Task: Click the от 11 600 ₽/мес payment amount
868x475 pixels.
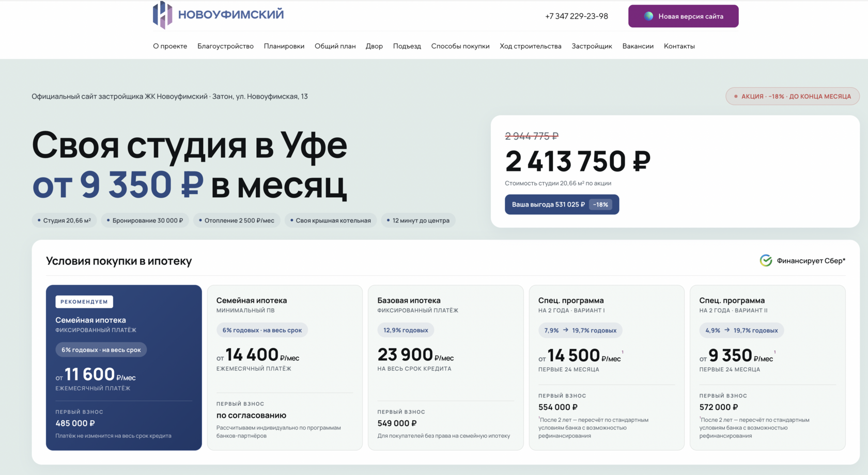Action: coord(96,374)
